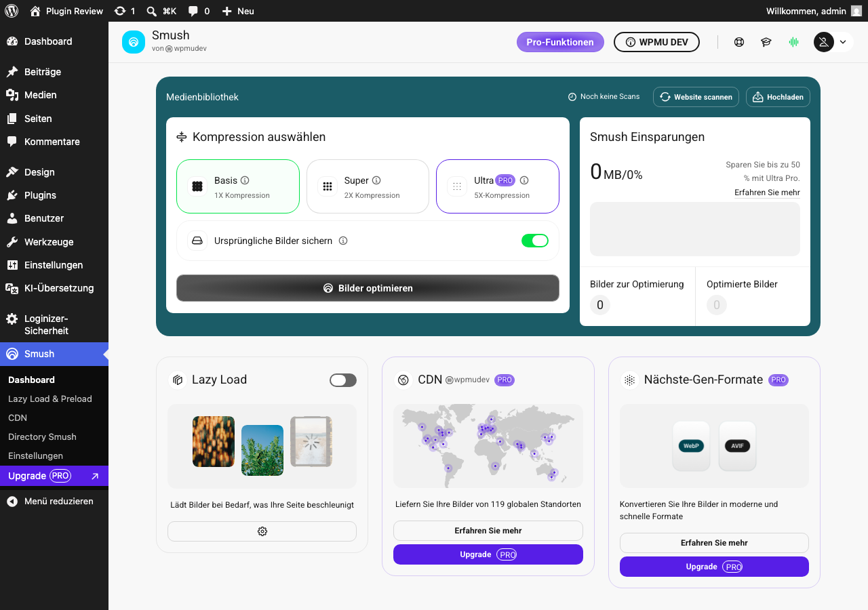The image size is (868, 610).
Task: Click Erfahren Sie mehr under CDN
Action: click(488, 531)
